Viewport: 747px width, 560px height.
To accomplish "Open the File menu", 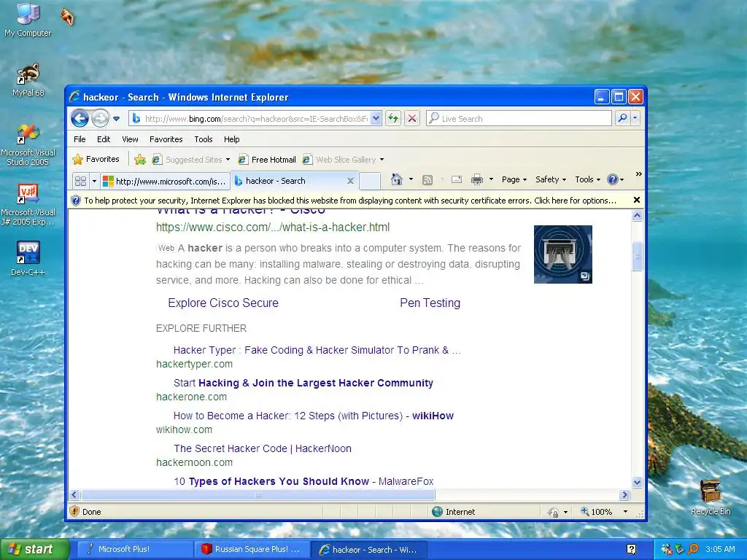I will (x=80, y=139).
